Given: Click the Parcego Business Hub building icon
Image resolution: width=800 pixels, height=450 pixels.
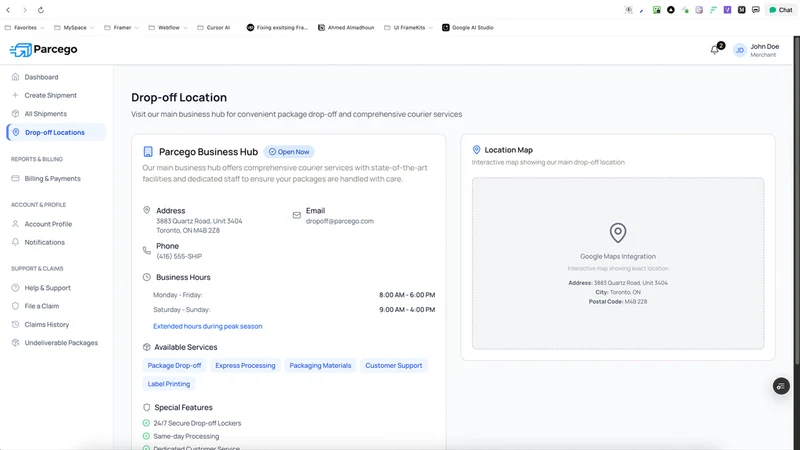Looking at the screenshot, I should point(148,152).
